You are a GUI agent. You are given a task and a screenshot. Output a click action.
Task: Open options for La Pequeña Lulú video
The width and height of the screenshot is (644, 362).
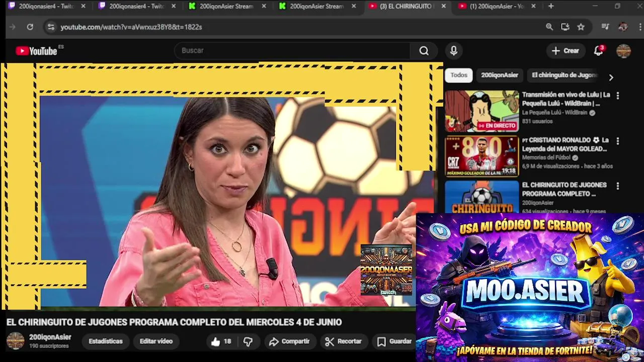[x=617, y=96]
